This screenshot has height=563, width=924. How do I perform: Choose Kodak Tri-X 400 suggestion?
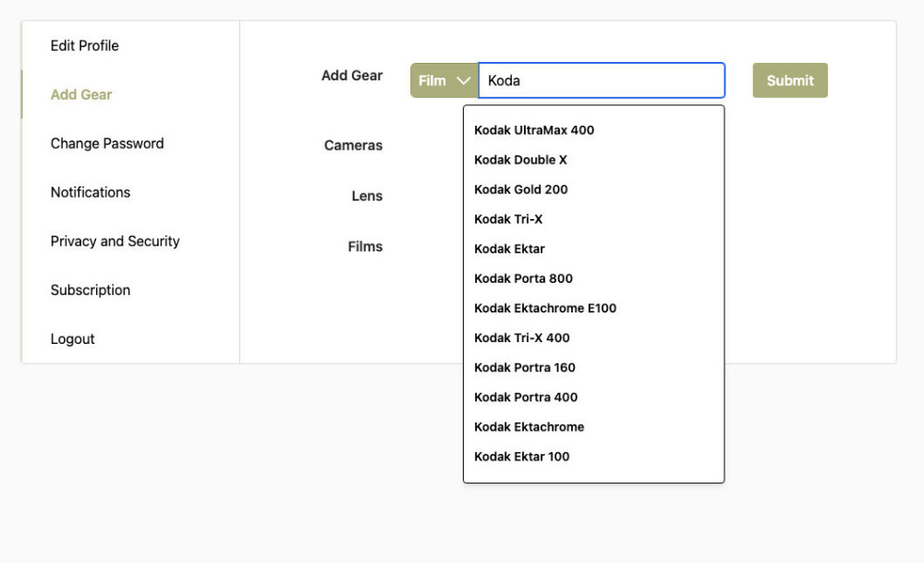point(521,337)
